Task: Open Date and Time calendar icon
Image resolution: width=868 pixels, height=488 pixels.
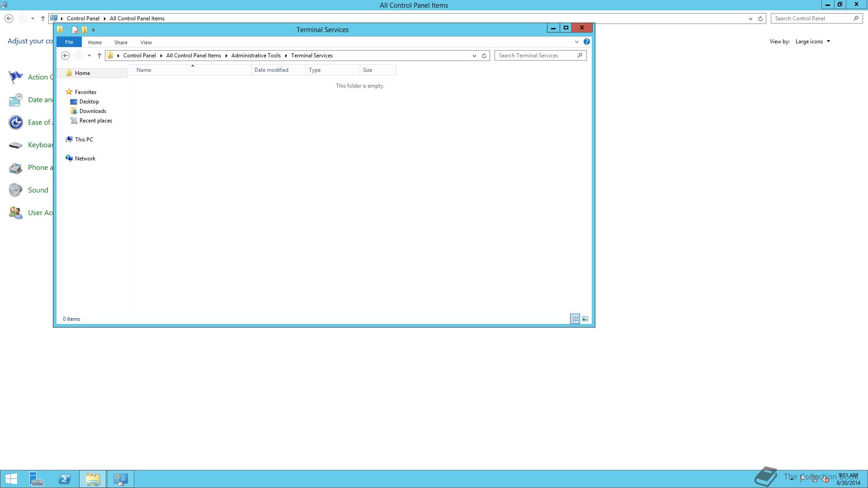Action: (16, 100)
